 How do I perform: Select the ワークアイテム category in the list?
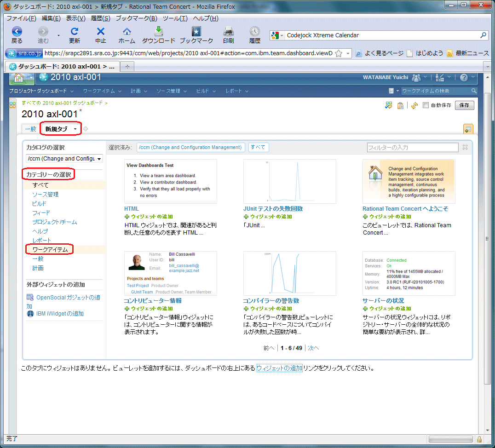(x=50, y=249)
